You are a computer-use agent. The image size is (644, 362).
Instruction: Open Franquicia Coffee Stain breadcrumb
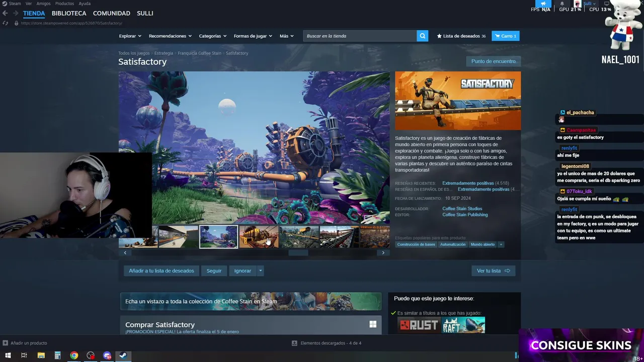[x=199, y=53]
